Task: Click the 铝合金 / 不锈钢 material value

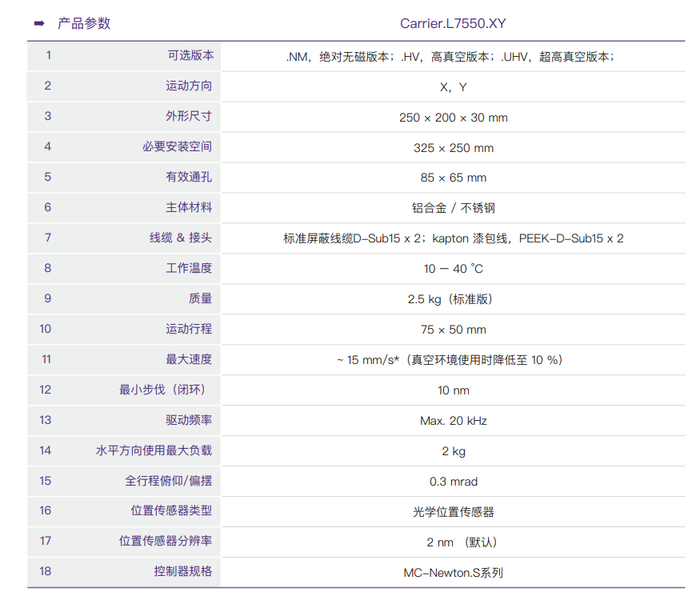Action: (453, 208)
